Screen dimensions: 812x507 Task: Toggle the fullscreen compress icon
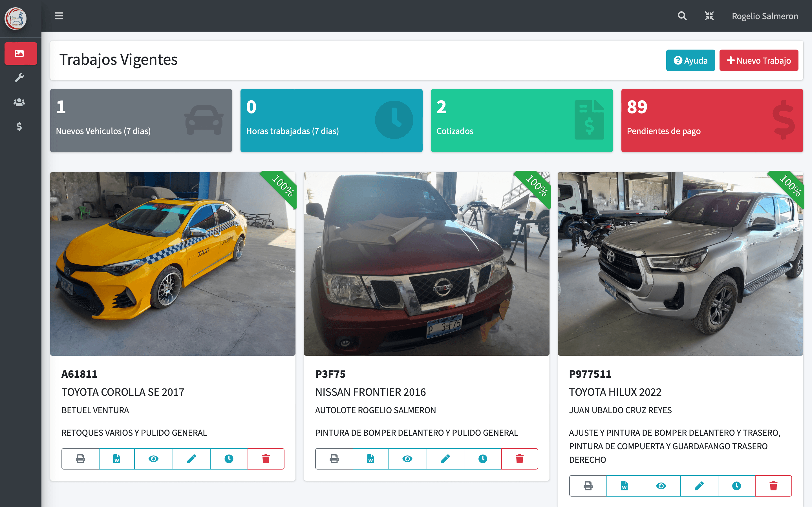709,16
